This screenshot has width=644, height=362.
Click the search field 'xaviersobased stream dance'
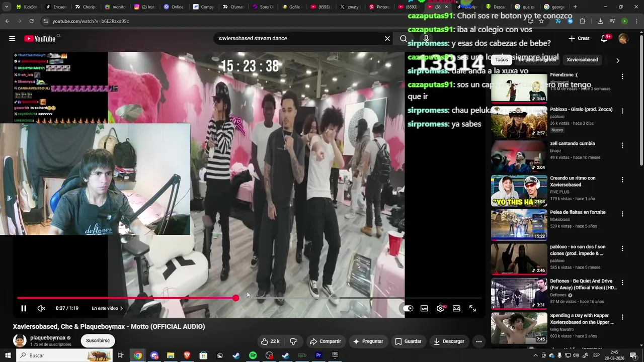(299, 38)
